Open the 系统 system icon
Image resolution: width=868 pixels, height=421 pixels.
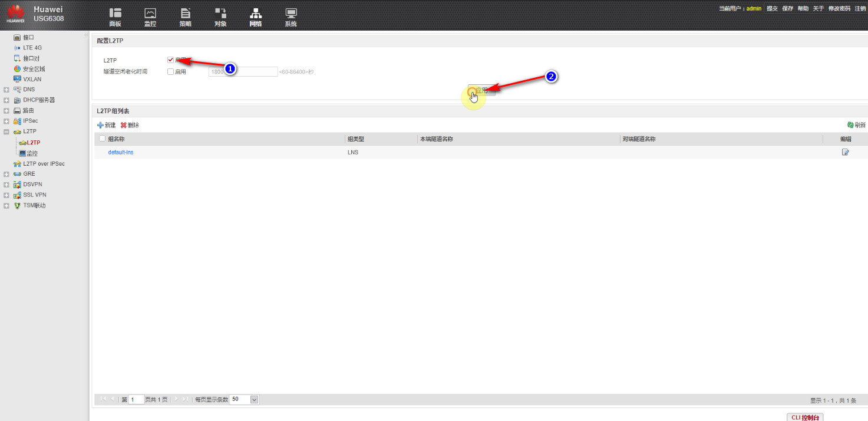[291, 14]
